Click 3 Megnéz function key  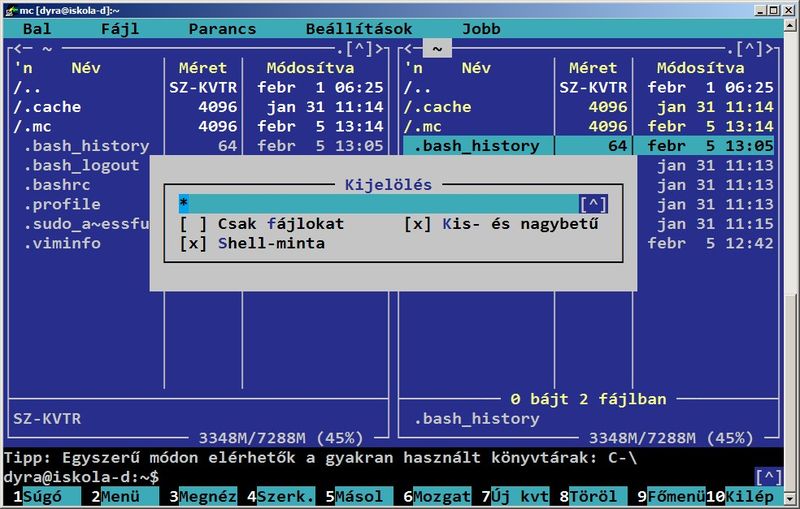(x=203, y=496)
